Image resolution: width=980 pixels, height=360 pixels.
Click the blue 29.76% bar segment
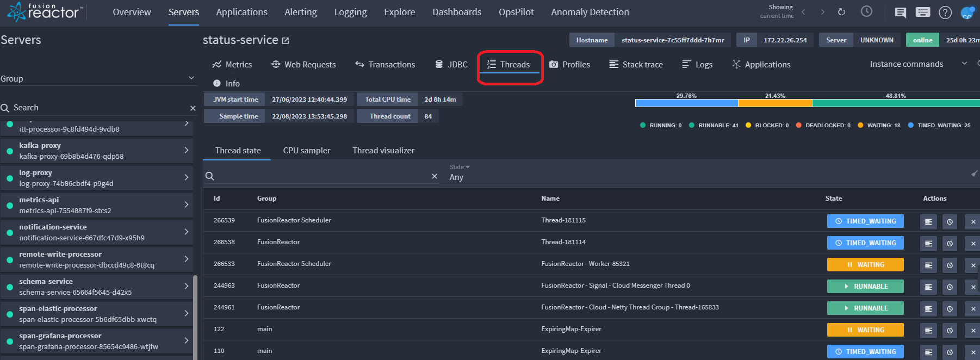[x=686, y=103]
